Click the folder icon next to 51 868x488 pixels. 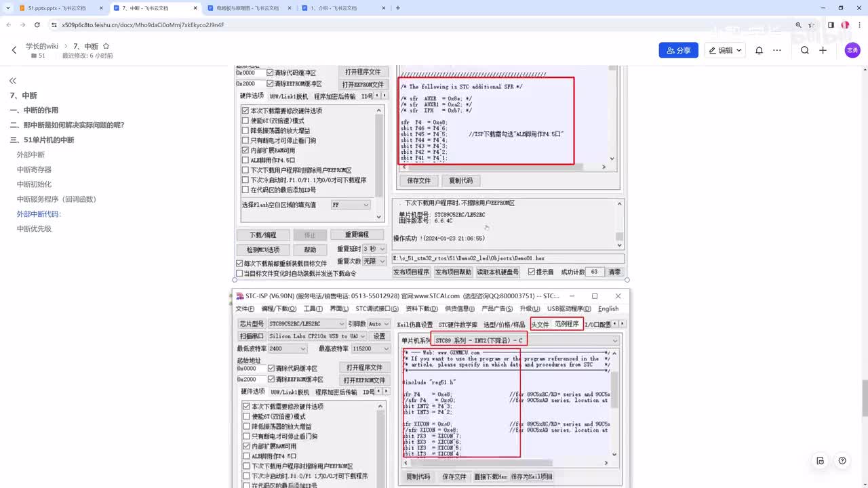tap(34, 56)
